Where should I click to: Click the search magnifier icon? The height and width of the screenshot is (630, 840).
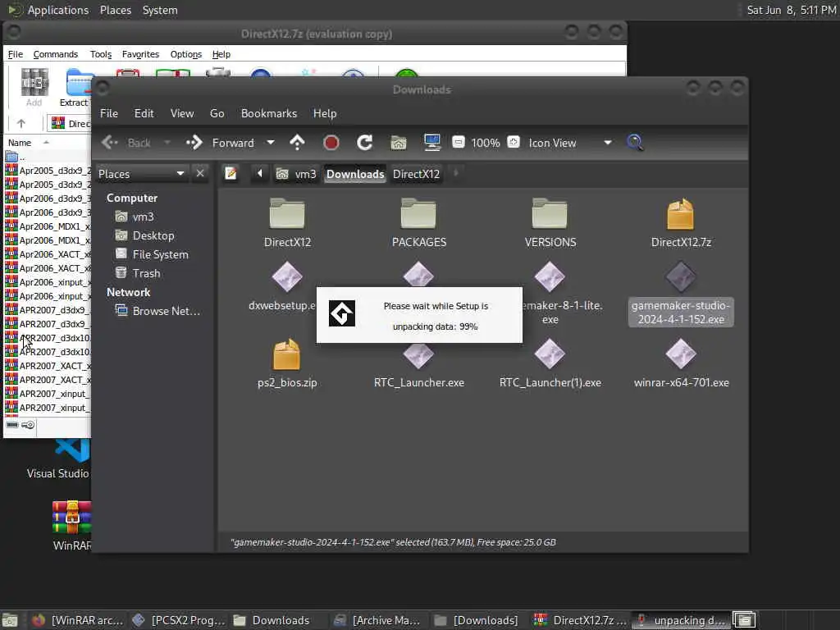point(635,143)
